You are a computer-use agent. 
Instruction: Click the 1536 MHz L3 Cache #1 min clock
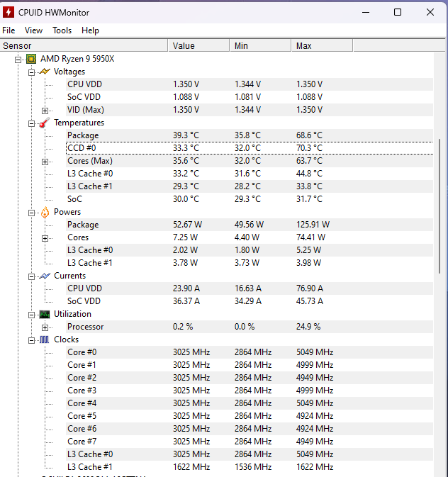click(253, 467)
